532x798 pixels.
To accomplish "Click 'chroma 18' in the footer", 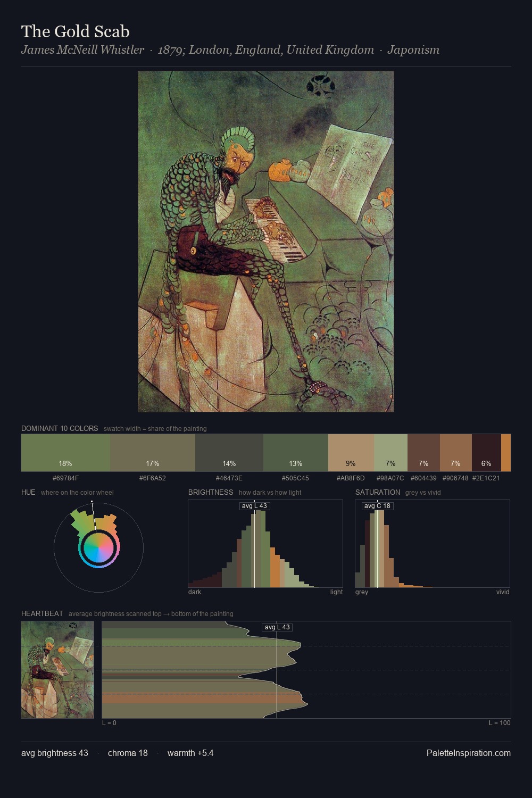I will pyautogui.click(x=128, y=753).
